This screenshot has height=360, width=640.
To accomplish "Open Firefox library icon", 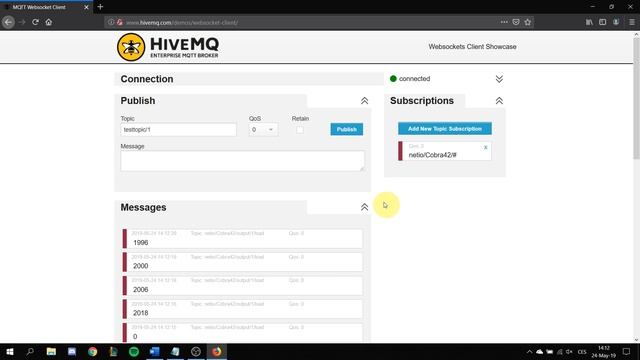I will pos(589,22).
